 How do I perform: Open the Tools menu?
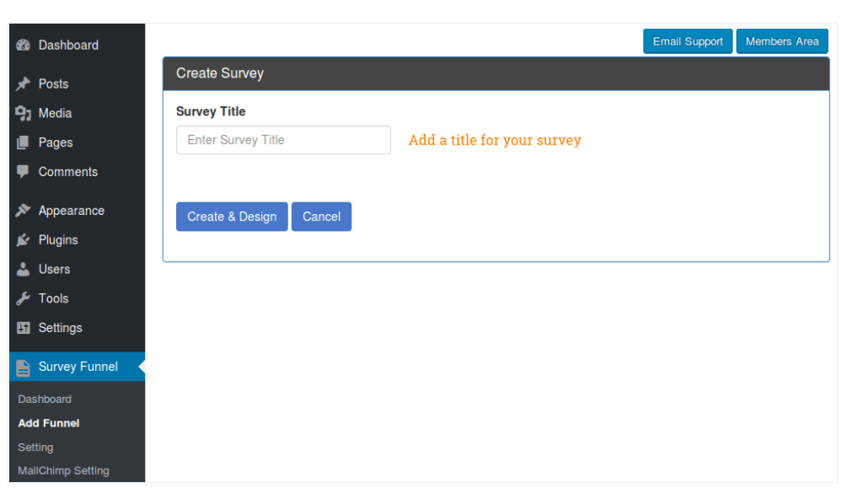78,299
